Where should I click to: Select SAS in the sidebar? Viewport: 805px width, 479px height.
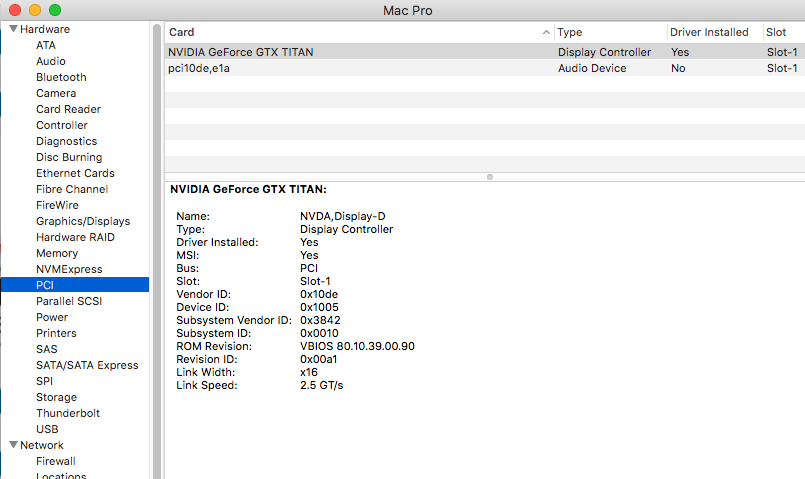coord(47,349)
